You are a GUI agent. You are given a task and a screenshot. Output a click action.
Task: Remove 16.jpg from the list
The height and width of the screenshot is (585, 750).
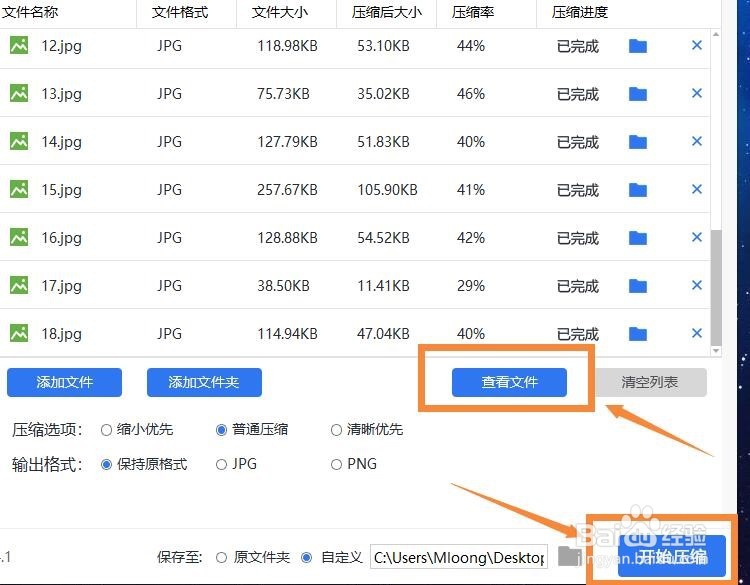pyautogui.click(x=697, y=237)
